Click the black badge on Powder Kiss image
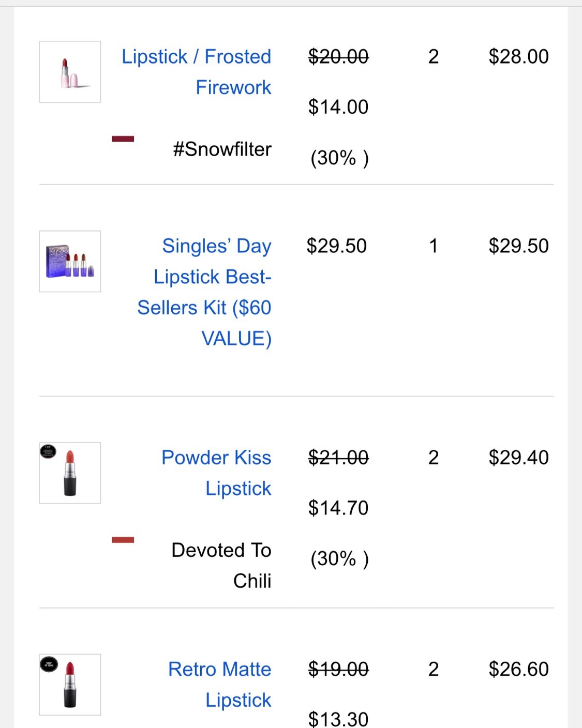The width and height of the screenshot is (582, 728). [x=48, y=451]
